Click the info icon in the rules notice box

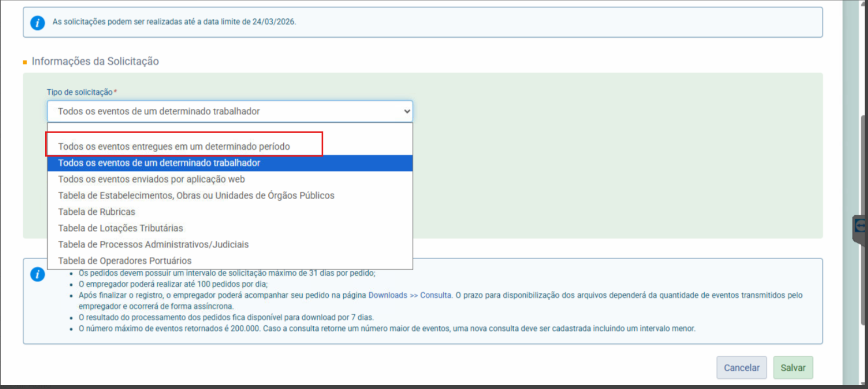(37, 275)
